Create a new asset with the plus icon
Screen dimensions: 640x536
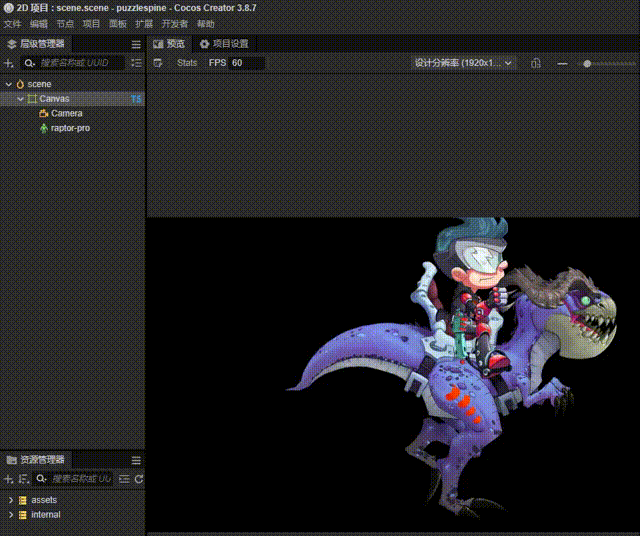(8, 479)
